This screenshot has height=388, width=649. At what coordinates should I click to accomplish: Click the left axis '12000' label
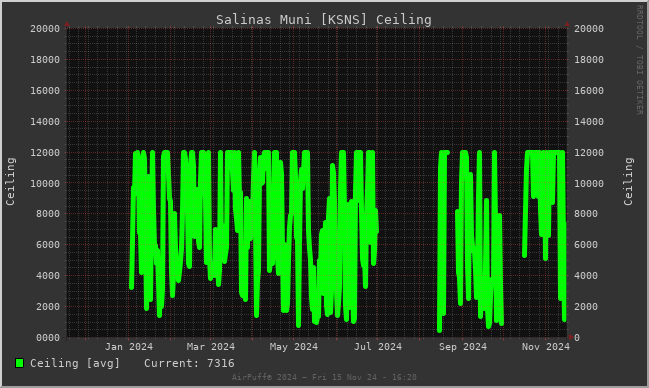45,152
